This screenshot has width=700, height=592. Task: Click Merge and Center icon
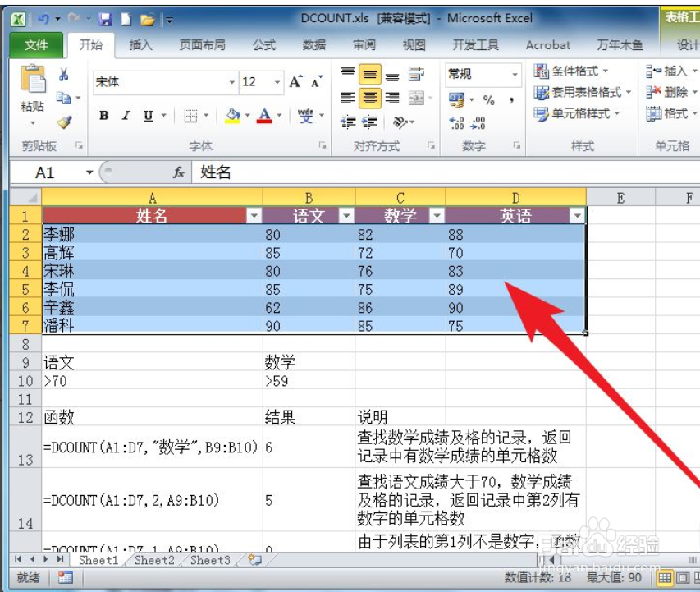[x=416, y=98]
